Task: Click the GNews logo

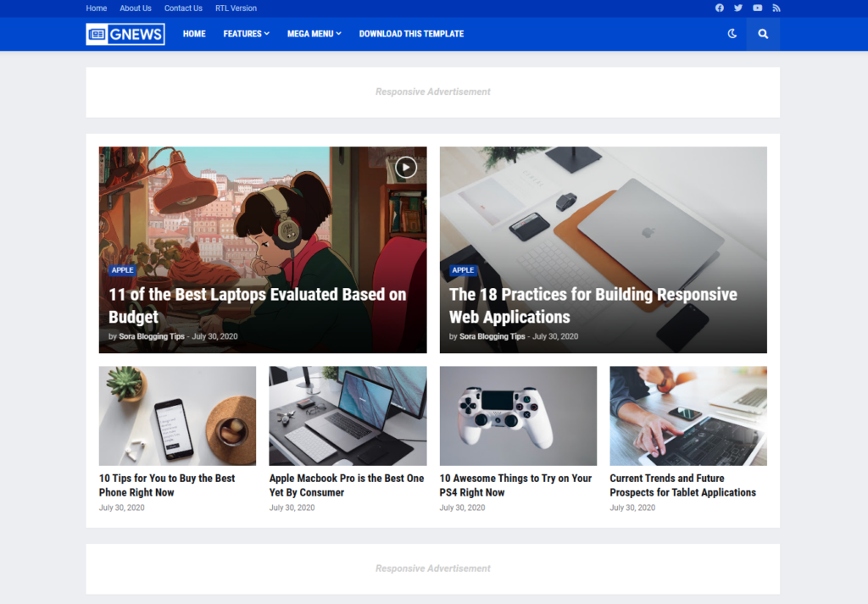Action: pos(125,34)
